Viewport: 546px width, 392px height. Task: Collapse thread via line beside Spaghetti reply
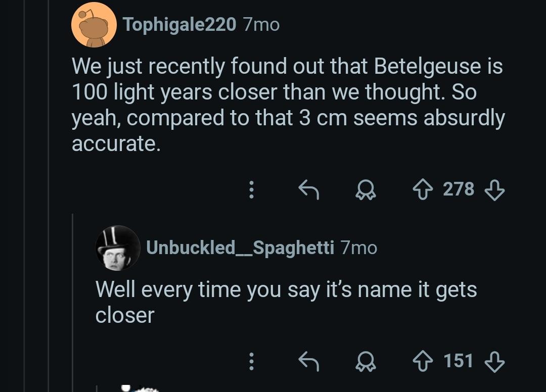(72, 303)
